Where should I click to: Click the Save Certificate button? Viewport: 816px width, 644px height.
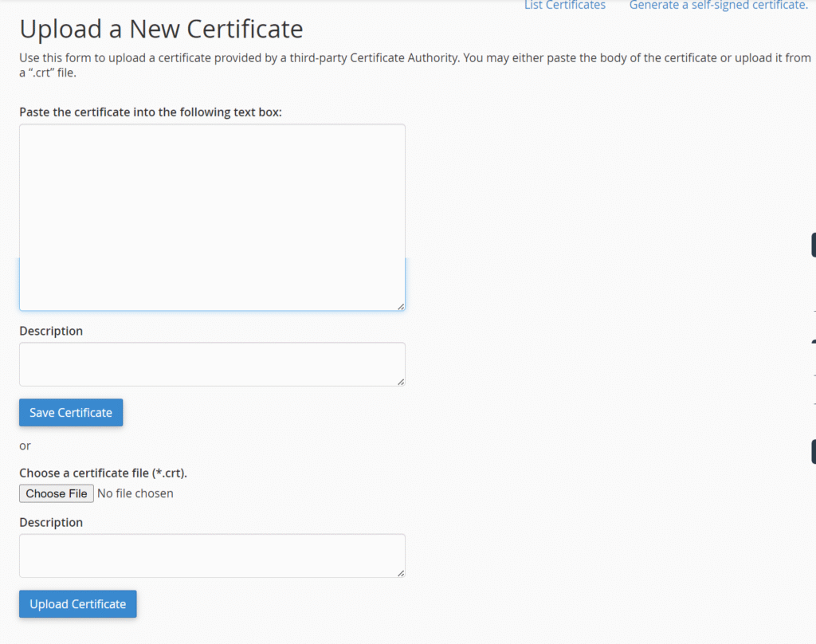[x=71, y=412]
